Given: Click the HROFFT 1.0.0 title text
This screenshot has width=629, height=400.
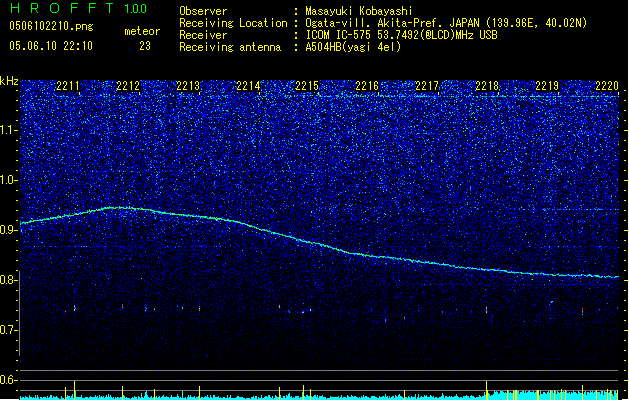Looking at the screenshot, I should pyautogui.click(x=78, y=8).
